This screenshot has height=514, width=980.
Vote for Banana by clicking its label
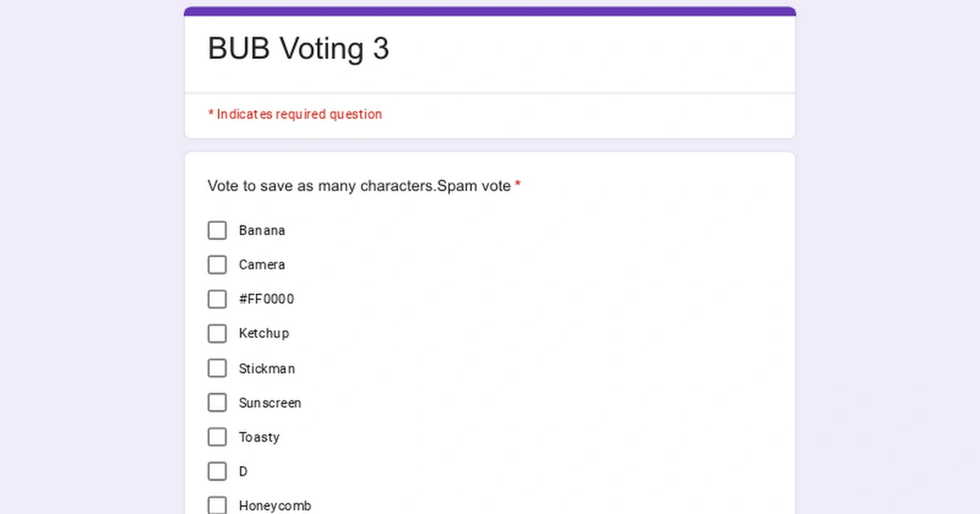click(261, 230)
